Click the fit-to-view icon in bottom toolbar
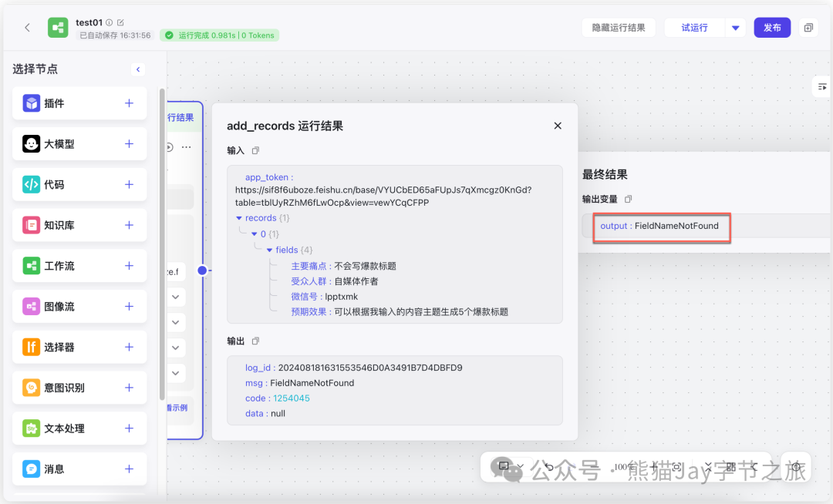 click(x=676, y=467)
